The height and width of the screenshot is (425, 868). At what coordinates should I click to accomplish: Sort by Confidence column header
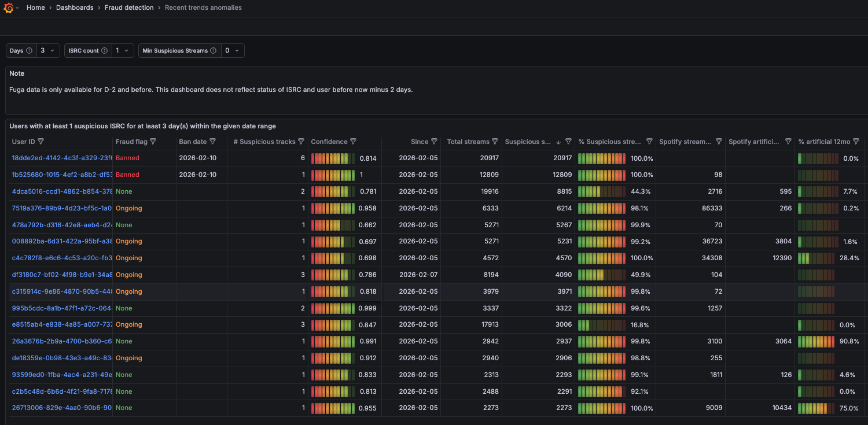click(329, 142)
